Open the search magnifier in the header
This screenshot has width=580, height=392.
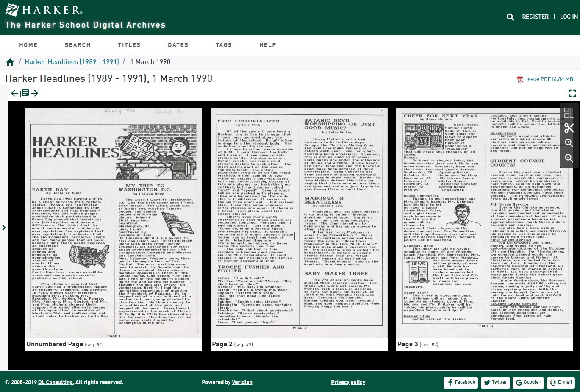(510, 17)
